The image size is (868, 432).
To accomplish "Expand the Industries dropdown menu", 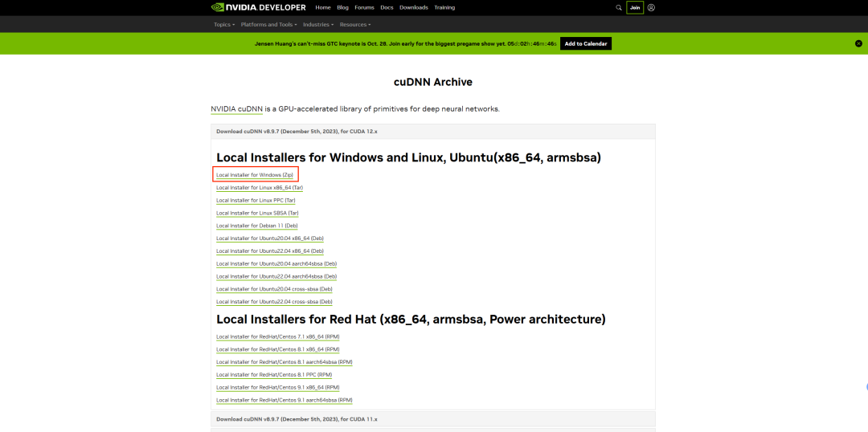I will point(318,24).
